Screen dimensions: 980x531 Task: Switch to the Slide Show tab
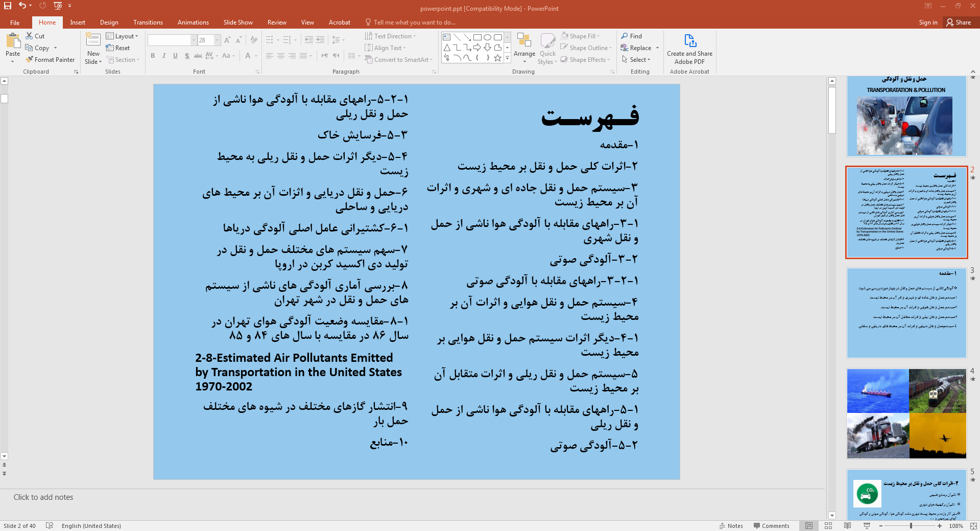pos(237,22)
